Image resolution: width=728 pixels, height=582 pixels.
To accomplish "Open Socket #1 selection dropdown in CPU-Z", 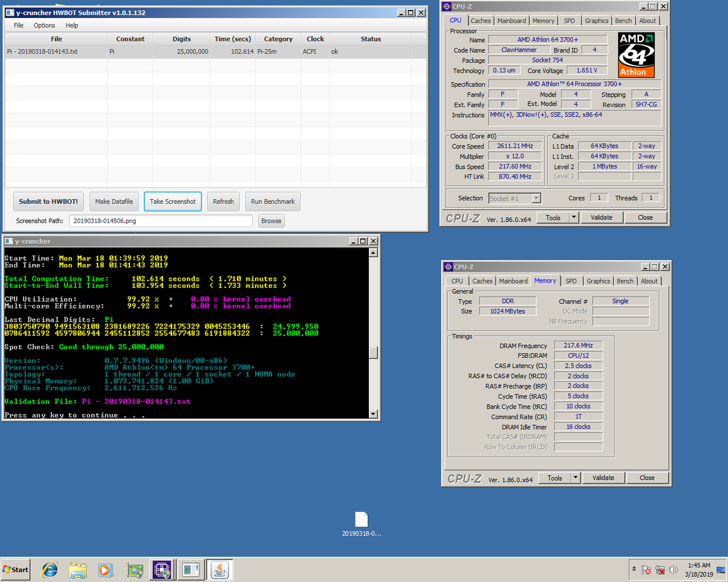I will (514, 198).
